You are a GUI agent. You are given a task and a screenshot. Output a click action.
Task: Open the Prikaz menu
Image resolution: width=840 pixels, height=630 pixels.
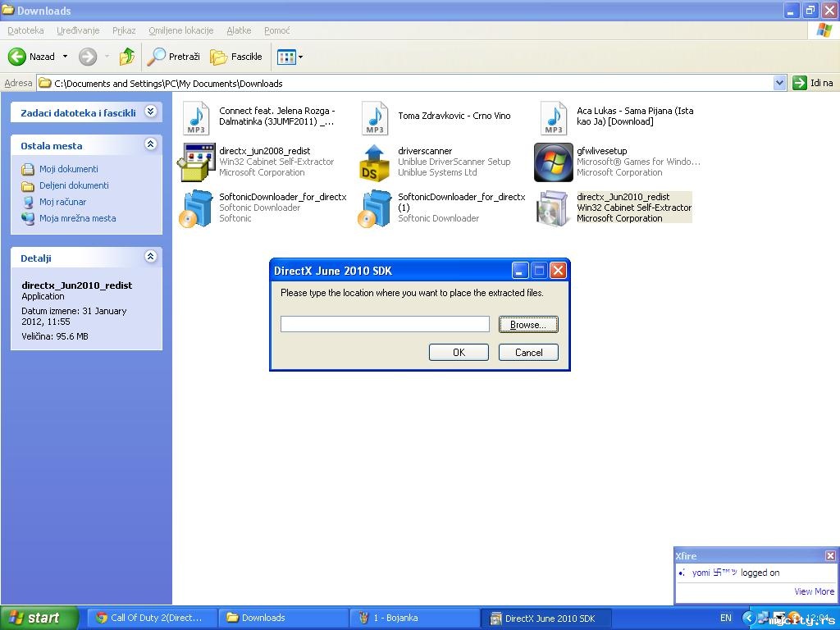124,30
